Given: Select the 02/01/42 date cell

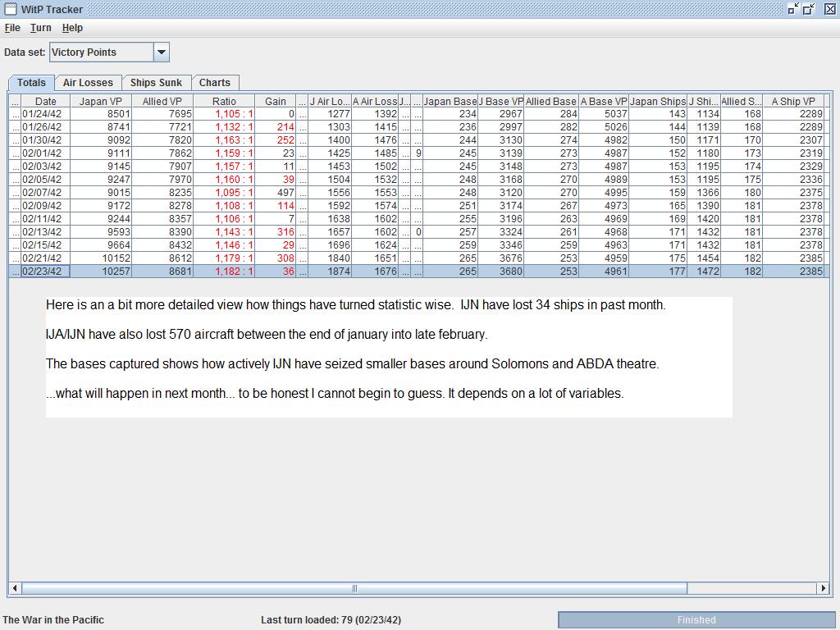Looking at the screenshot, I should 46,153.
